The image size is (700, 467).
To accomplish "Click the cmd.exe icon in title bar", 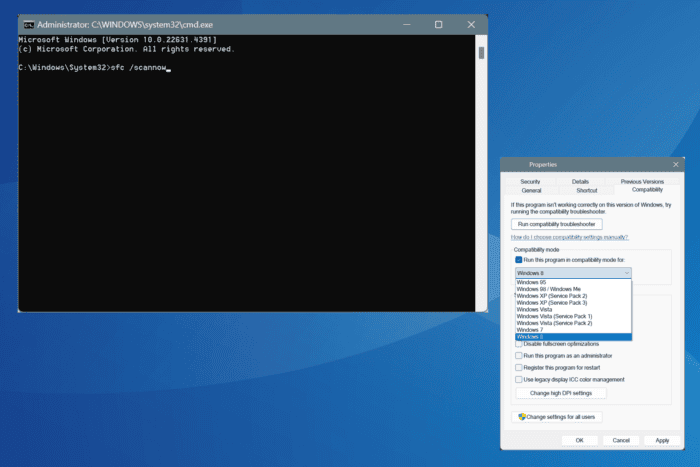I will click(x=28, y=24).
